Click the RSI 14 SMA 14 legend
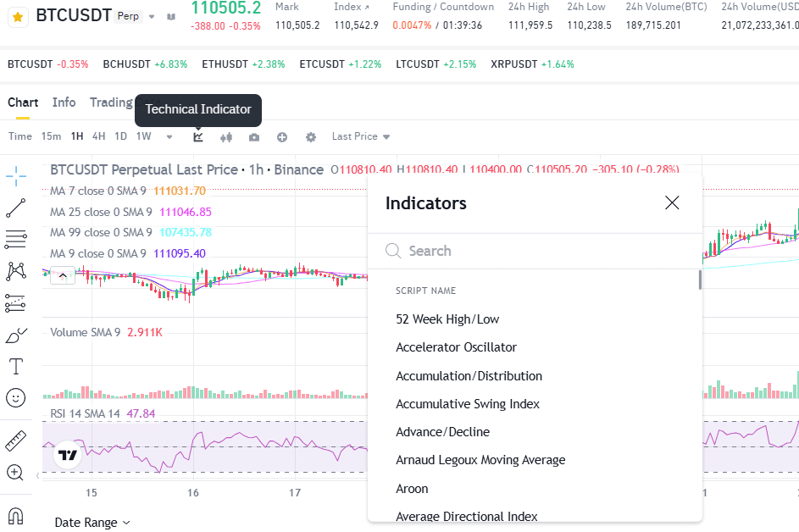Image resolution: width=799 pixels, height=532 pixels. click(x=103, y=413)
